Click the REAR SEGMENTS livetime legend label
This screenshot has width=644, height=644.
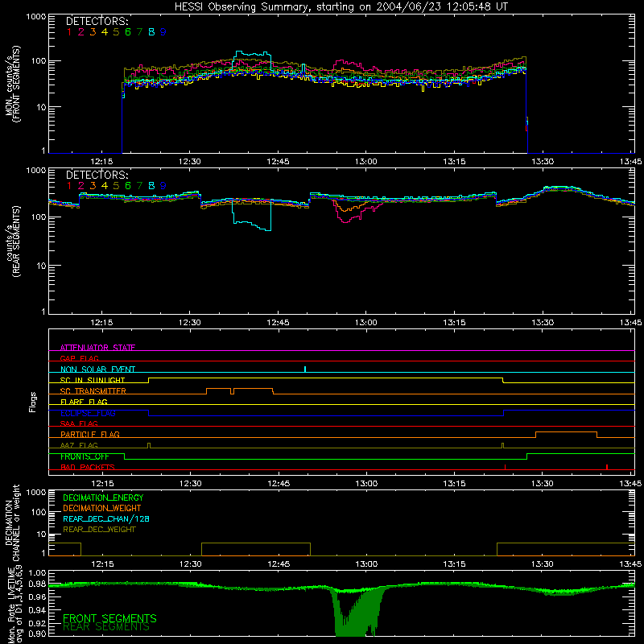point(106,627)
